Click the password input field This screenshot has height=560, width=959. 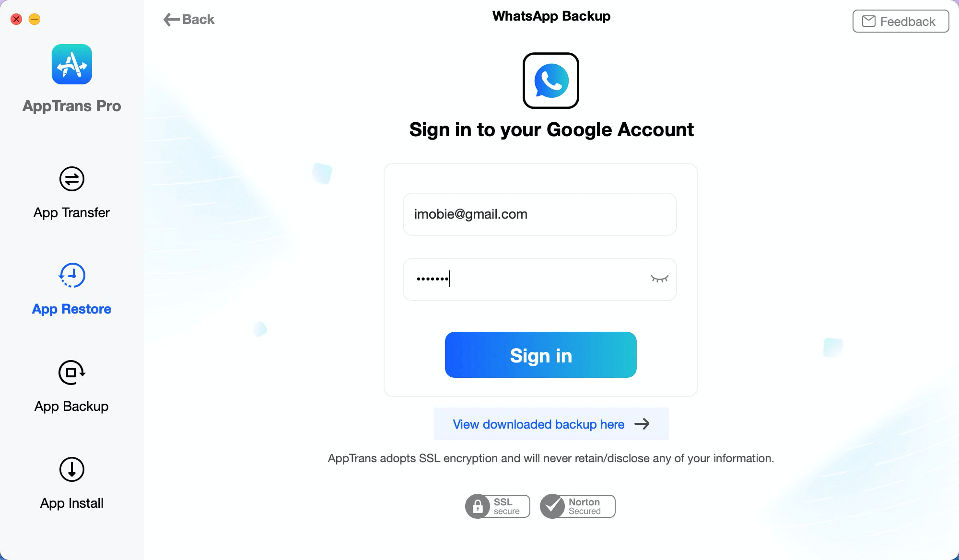(540, 279)
